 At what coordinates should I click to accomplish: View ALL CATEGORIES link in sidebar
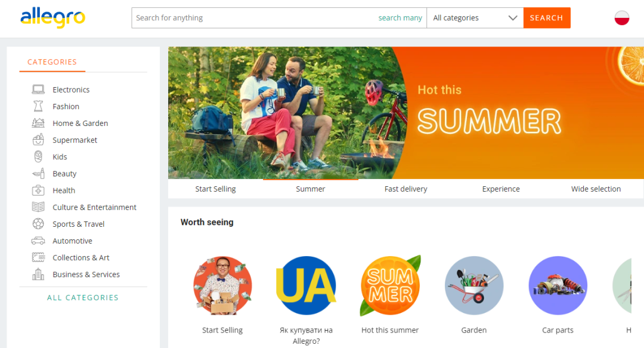click(x=83, y=297)
